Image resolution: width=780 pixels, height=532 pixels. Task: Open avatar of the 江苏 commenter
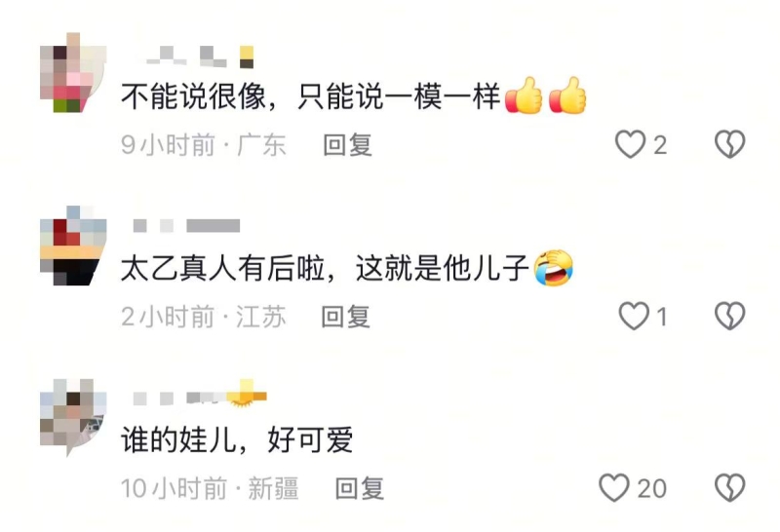click(x=73, y=246)
